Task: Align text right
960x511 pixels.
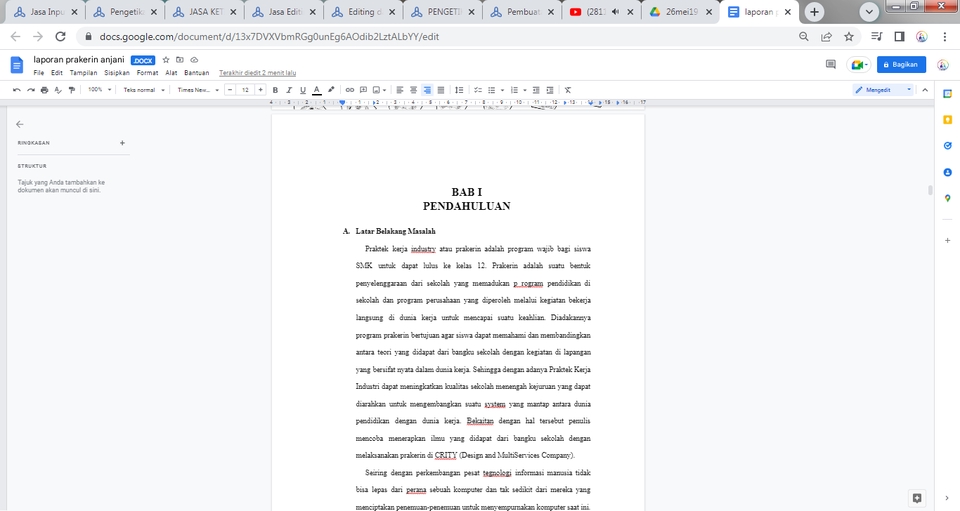Action: pos(427,90)
